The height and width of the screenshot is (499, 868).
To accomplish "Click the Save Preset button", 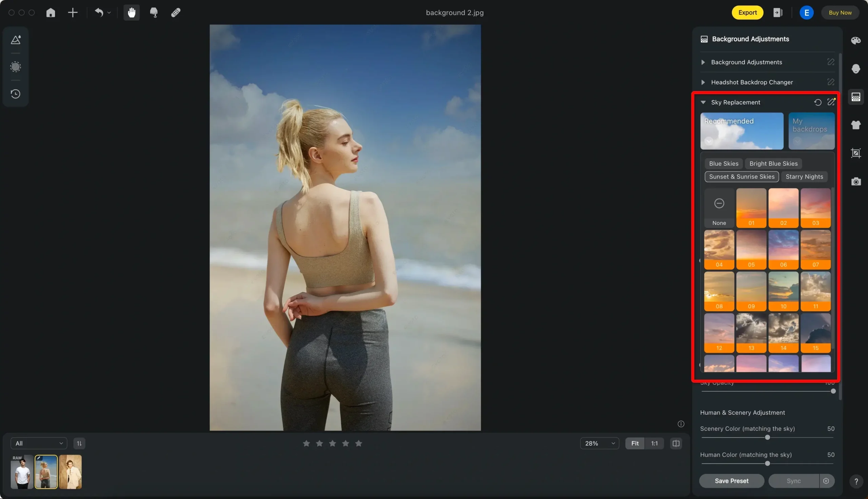I will coord(731,480).
